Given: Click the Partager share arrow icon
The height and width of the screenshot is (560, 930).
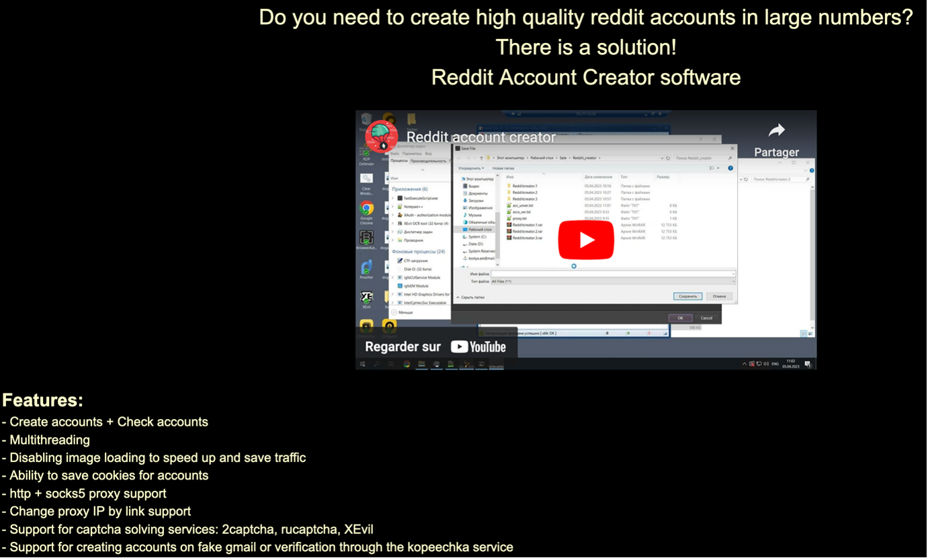Looking at the screenshot, I should click(x=776, y=130).
